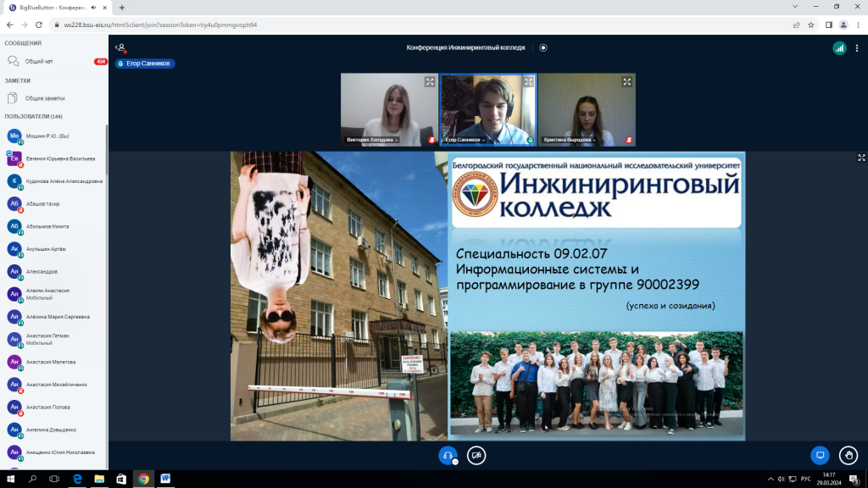Open the volume control in tray
Image resolution: width=868 pixels, height=488 pixels.
pyautogui.click(x=781, y=480)
